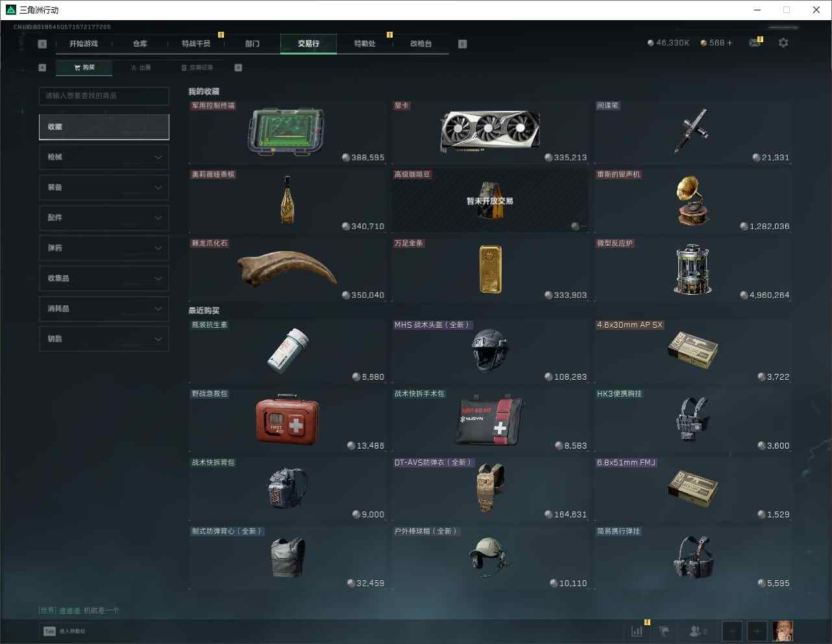Open the 特战干员 tab
This screenshot has width=832, height=644.
click(196, 43)
